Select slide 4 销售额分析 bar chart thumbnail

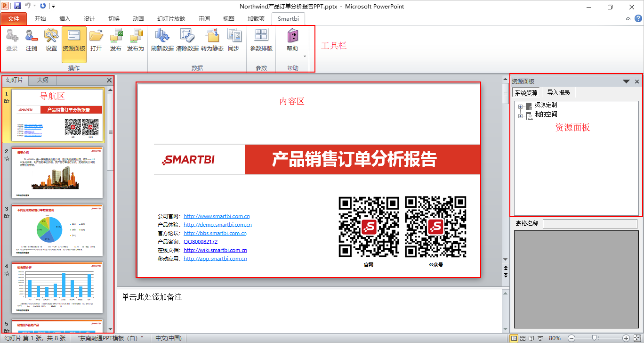tap(57, 287)
